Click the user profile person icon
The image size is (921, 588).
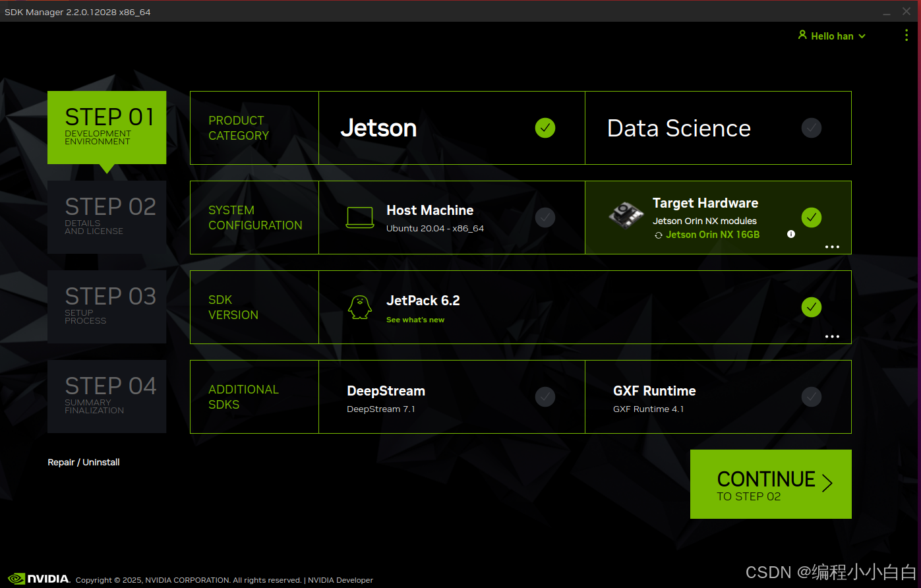[802, 36]
